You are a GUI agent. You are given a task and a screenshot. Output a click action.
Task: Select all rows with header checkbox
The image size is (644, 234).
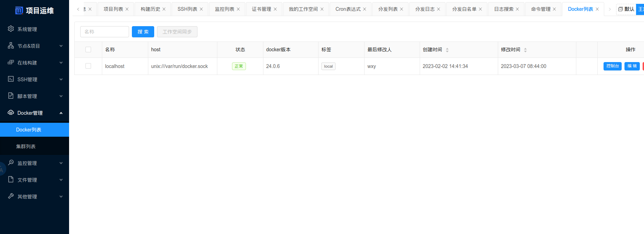(88, 50)
